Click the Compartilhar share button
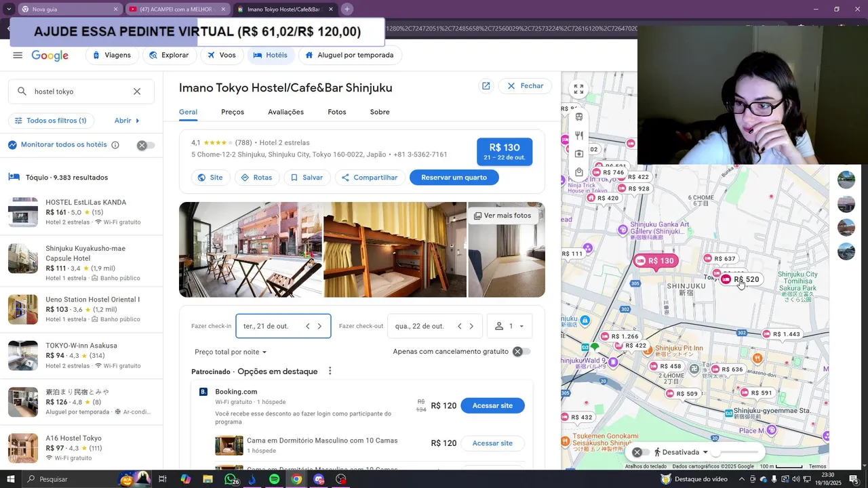The width and height of the screenshot is (868, 488). (370, 178)
